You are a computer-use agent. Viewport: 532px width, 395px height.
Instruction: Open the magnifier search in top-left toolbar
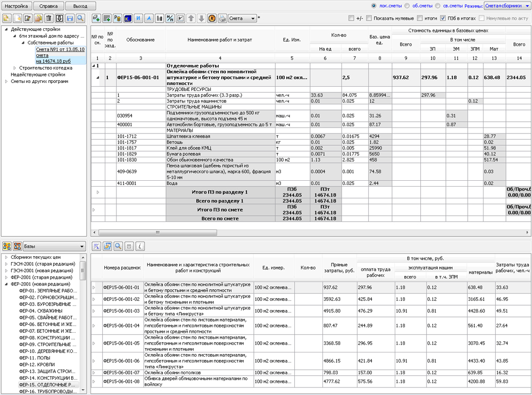click(80, 19)
